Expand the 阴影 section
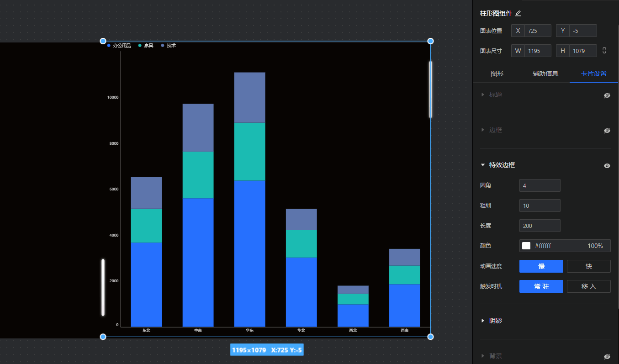This screenshot has width=619, height=364. pyautogui.click(x=483, y=321)
